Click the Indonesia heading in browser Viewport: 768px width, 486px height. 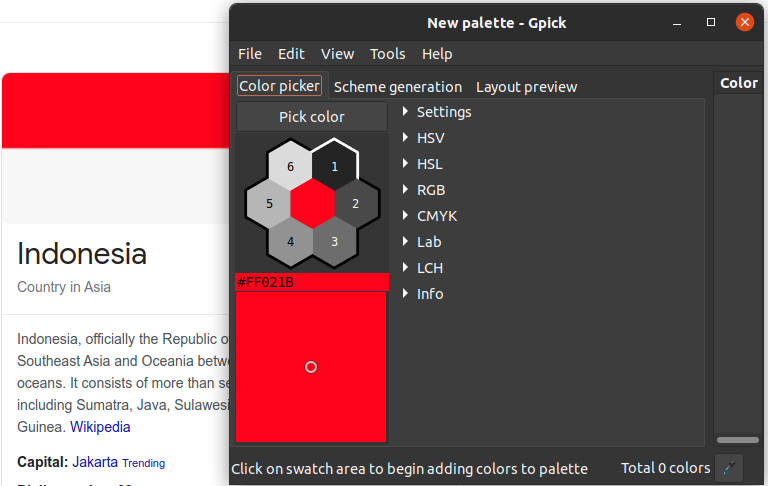click(x=82, y=254)
